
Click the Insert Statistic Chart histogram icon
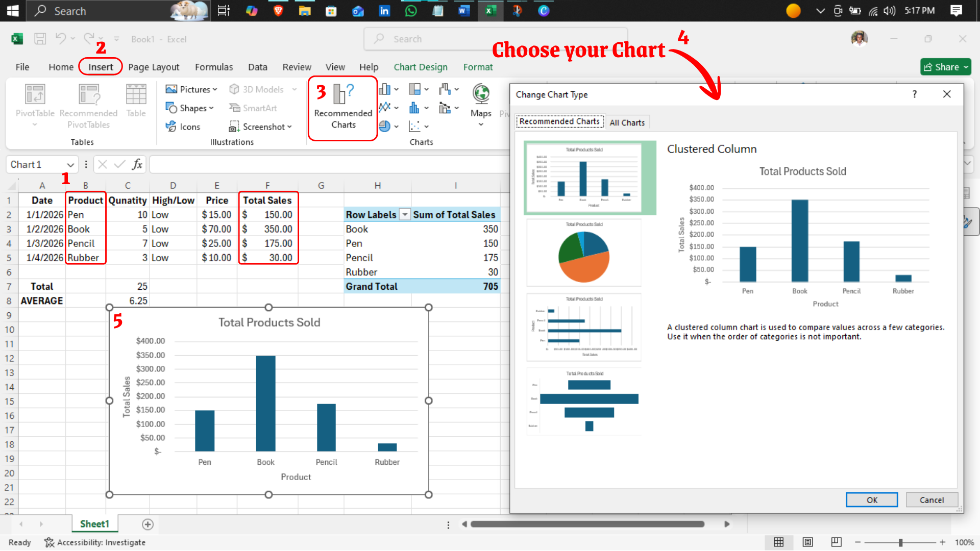pos(414,108)
